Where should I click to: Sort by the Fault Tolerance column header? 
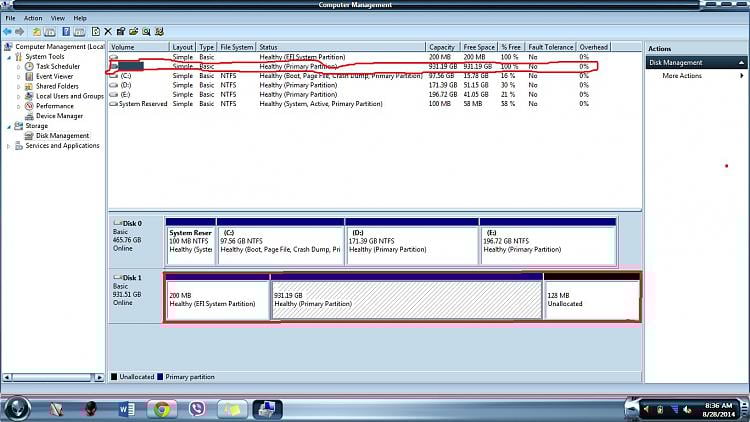551,47
